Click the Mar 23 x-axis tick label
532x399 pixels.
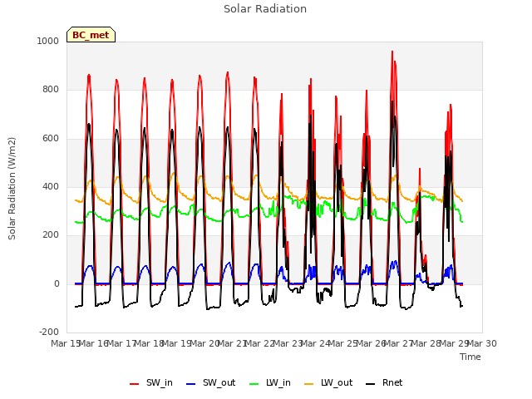click(288, 343)
